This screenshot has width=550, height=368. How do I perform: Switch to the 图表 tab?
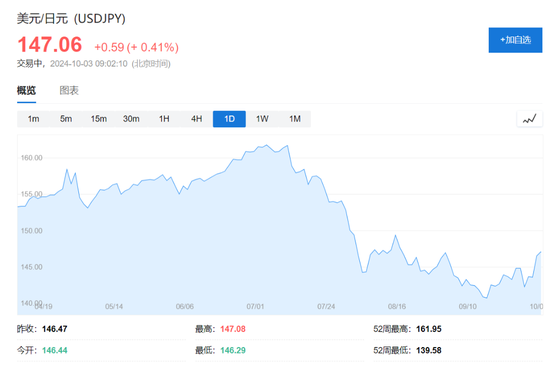[x=69, y=91]
